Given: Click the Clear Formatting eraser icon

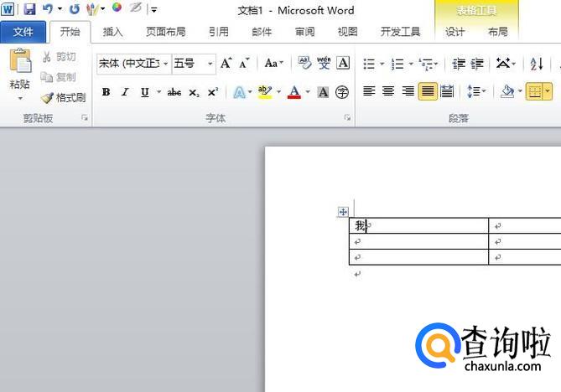Looking at the screenshot, I should pyautogui.click(x=304, y=63).
